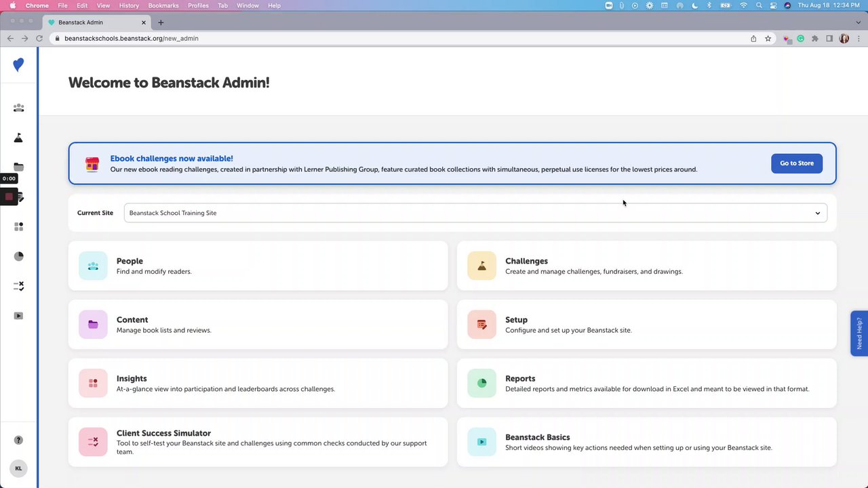This screenshot has width=868, height=488.
Task: Open the Edit menu in menu bar
Action: [82, 5]
